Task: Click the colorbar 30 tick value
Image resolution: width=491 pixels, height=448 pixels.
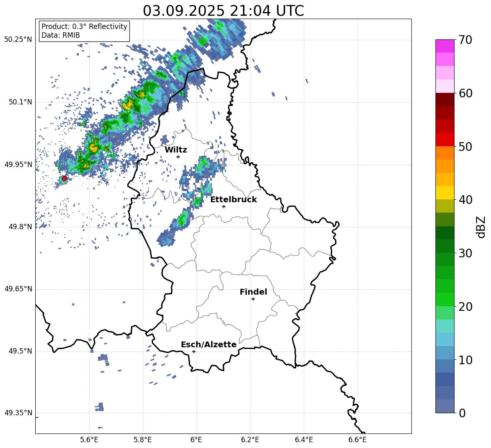Action: tap(465, 253)
